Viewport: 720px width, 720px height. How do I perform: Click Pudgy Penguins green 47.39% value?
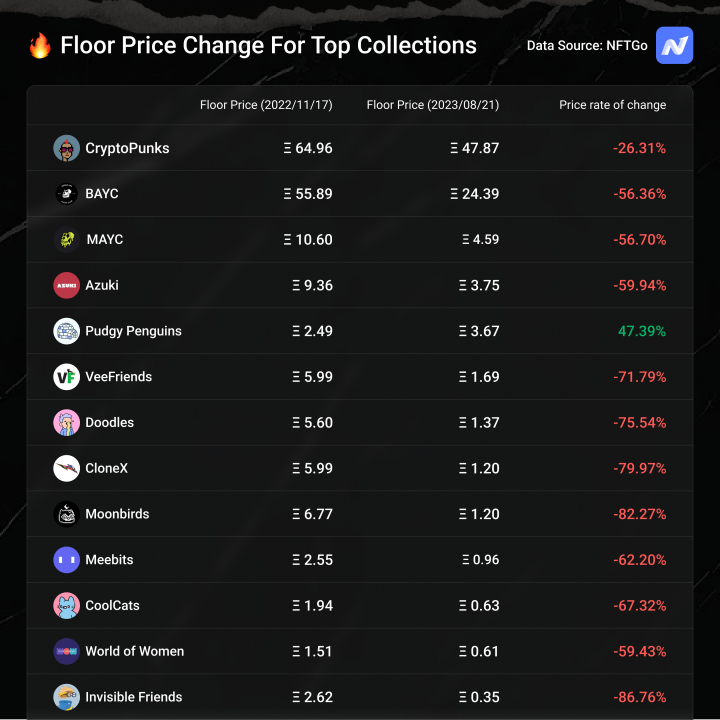(639, 331)
